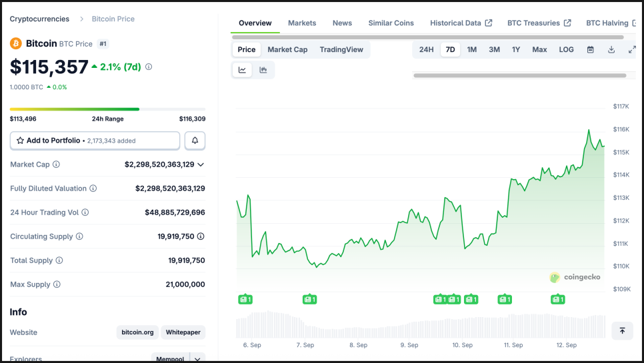Screen dimensions: 644x363
Task: Select the 24H time range
Action: (x=426, y=50)
